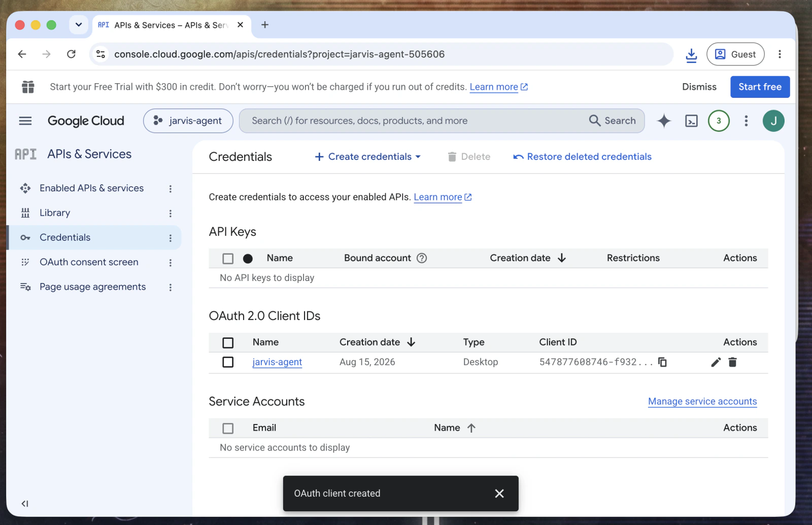Viewport: 812px width, 525px height.
Task: Select all API Keys checkbox
Action: (228, 259)
